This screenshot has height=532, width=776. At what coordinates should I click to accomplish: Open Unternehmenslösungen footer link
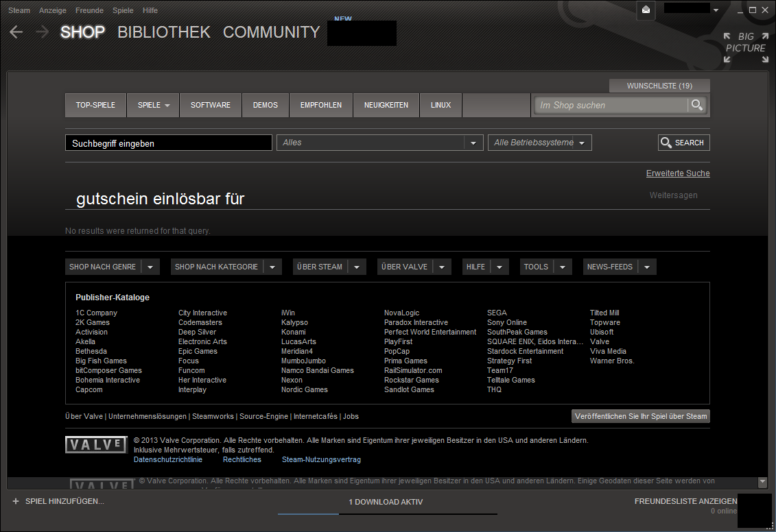pos(148,416)
